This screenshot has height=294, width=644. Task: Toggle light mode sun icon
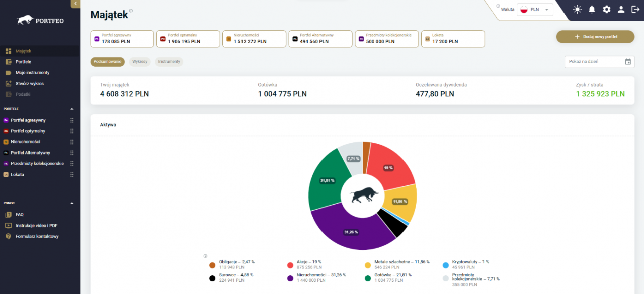(x=577, y=9)
